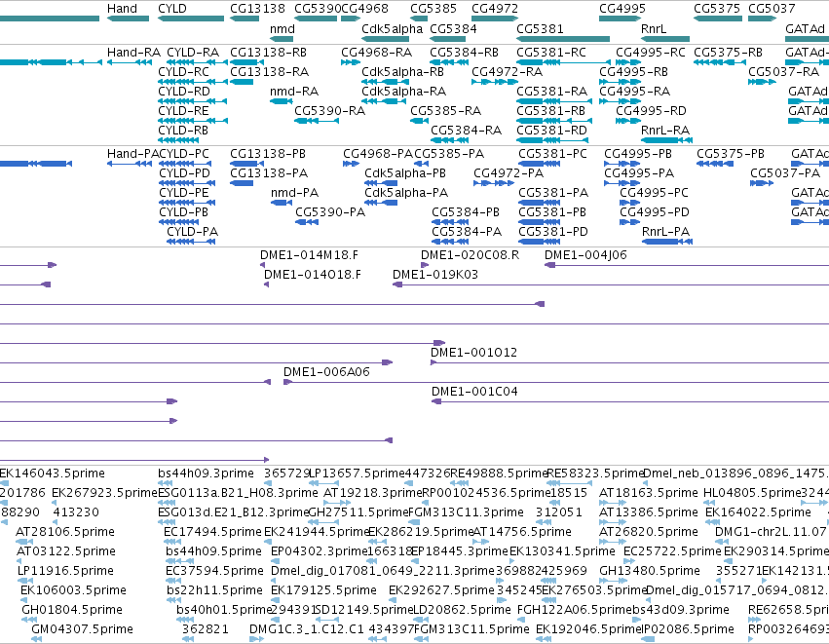Screen dimensions: 829x644
Task: Click the CG5375 gene label
Action: point(717,9)
